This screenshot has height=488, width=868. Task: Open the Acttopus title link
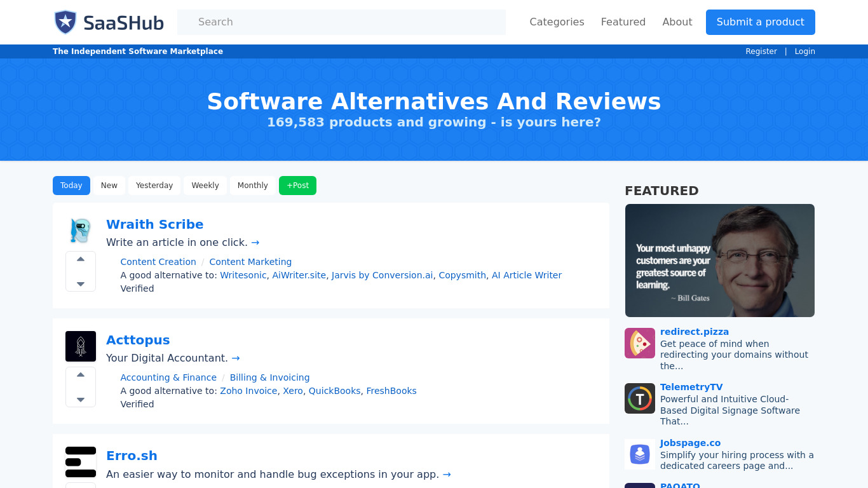[138, 340]
